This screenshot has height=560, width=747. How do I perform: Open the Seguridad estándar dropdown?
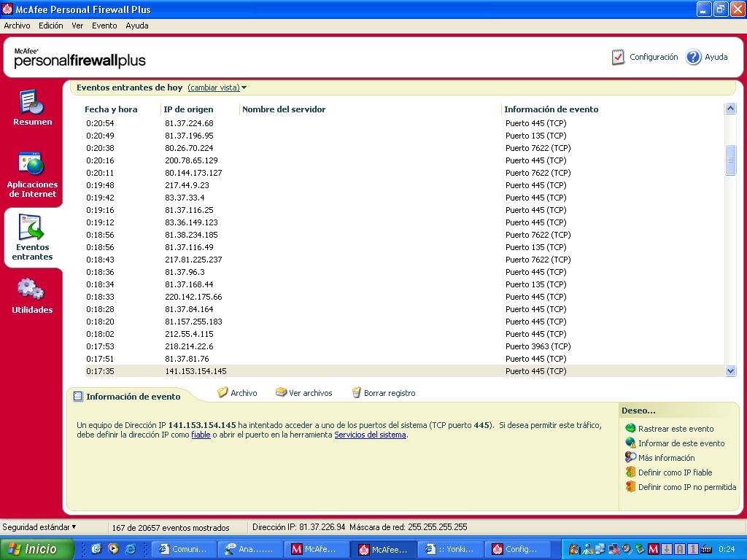(39, 527)
